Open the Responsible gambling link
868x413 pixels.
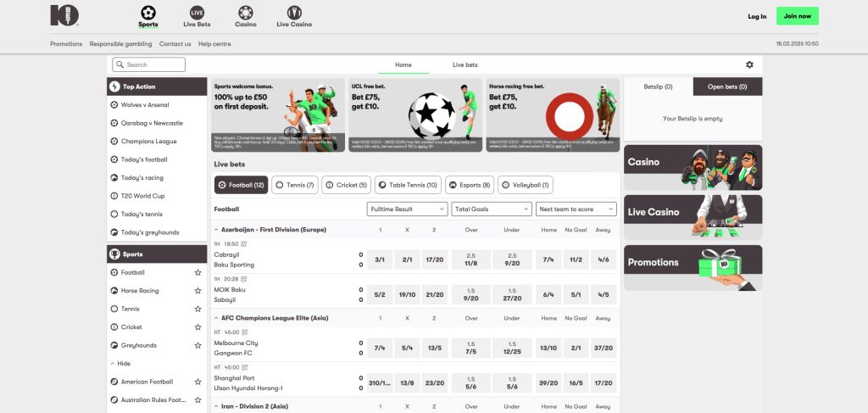(120, 44)
